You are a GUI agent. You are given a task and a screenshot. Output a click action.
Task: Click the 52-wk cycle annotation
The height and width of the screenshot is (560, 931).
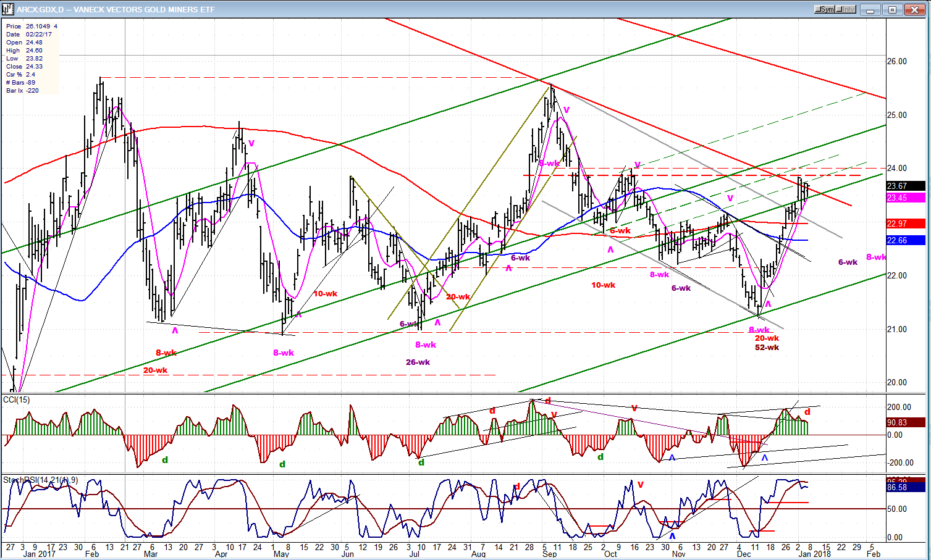(x=767, y=348)
